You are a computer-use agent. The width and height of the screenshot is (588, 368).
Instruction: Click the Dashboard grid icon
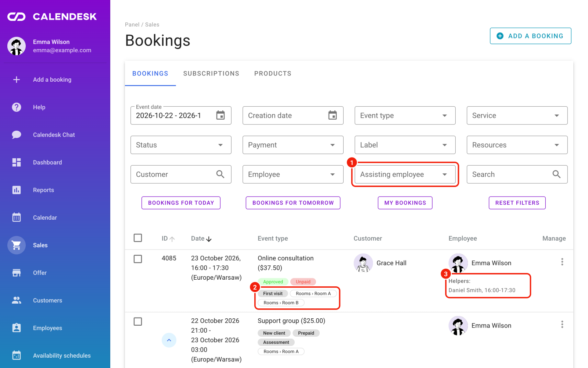tap(17, 162)
